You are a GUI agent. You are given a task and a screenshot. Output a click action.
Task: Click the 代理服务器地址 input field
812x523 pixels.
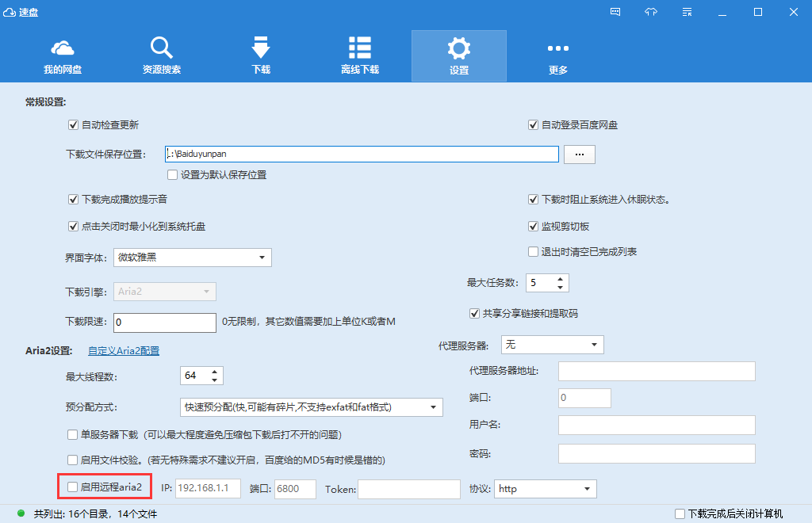click(657, 371)
